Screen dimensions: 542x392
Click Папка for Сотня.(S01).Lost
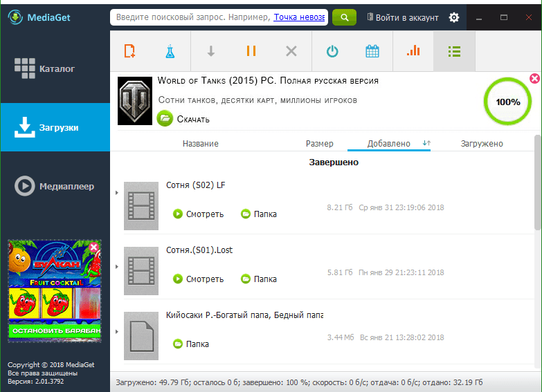pos(259,279)
